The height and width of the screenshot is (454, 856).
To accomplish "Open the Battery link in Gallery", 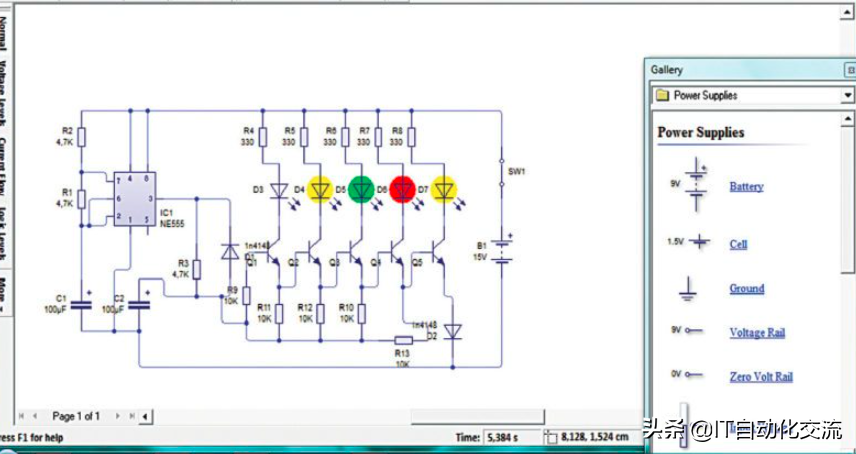I will [746, 187].
